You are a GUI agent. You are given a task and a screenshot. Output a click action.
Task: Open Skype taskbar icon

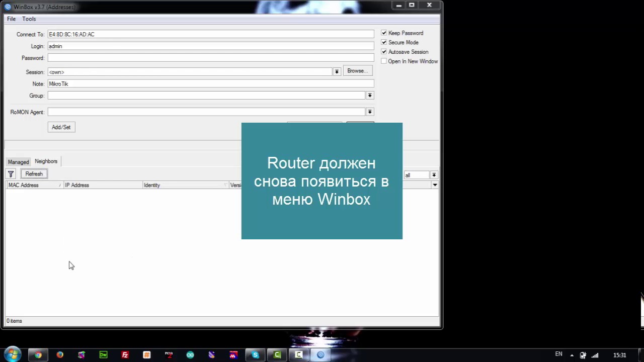tap(255, 354)
